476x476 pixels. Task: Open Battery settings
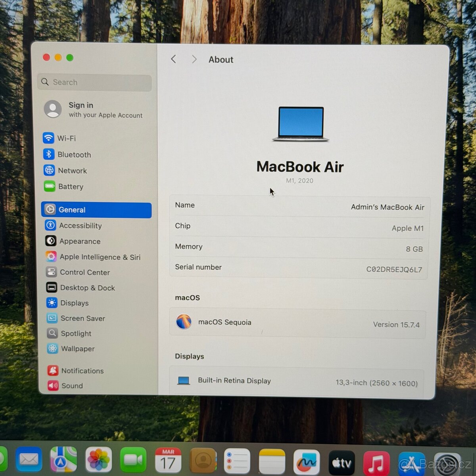64,186
